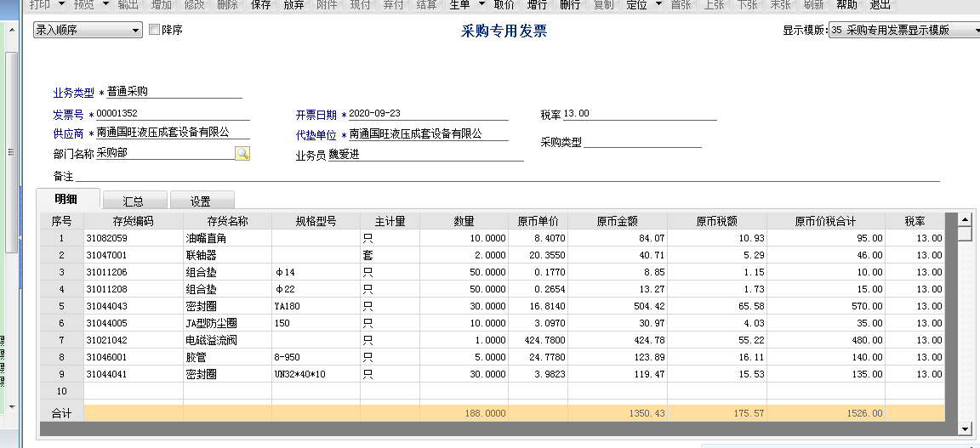Click item name cell 联轴器
This screenshot has width=980, height=448.
(227, 255)
